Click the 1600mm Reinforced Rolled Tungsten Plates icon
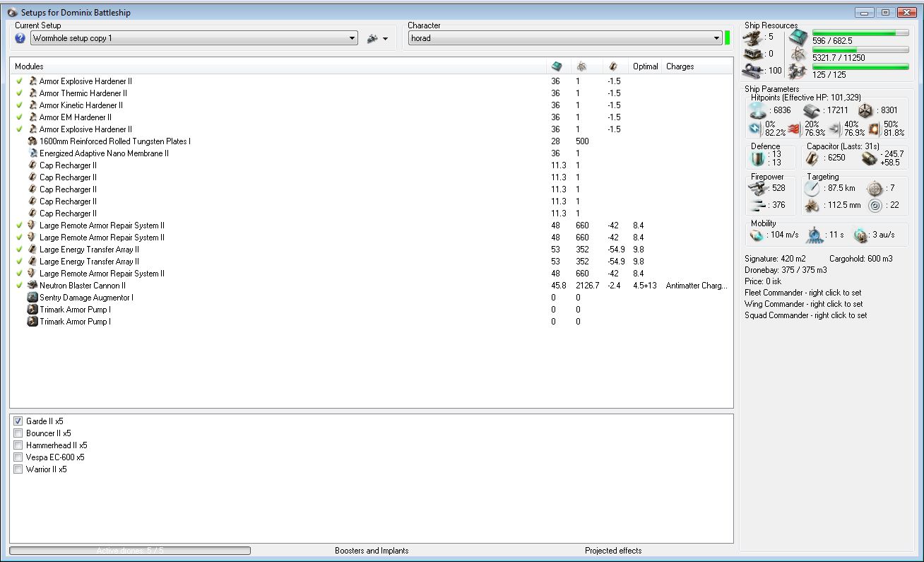This screenshot has height=562, width=924. (32, 141)
